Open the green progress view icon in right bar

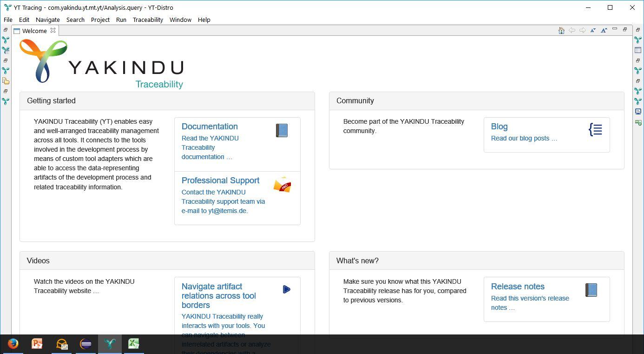tap(638, 122)
